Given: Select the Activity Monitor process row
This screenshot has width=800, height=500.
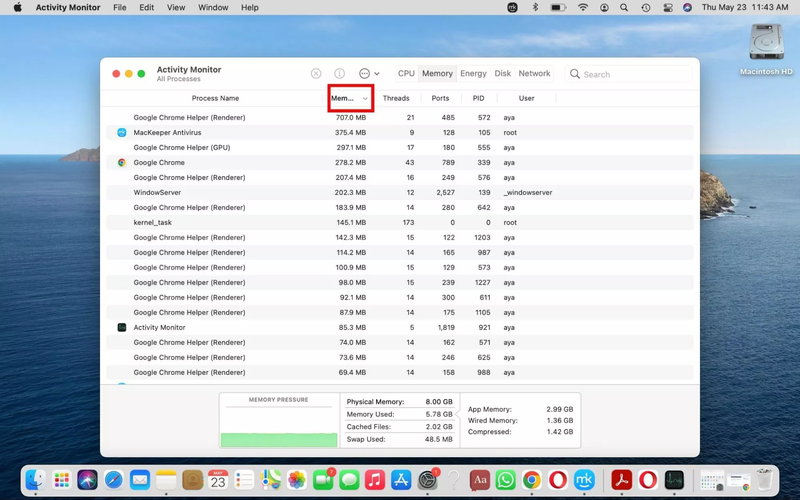Looking at the screenshot, I should pos(399,328).
